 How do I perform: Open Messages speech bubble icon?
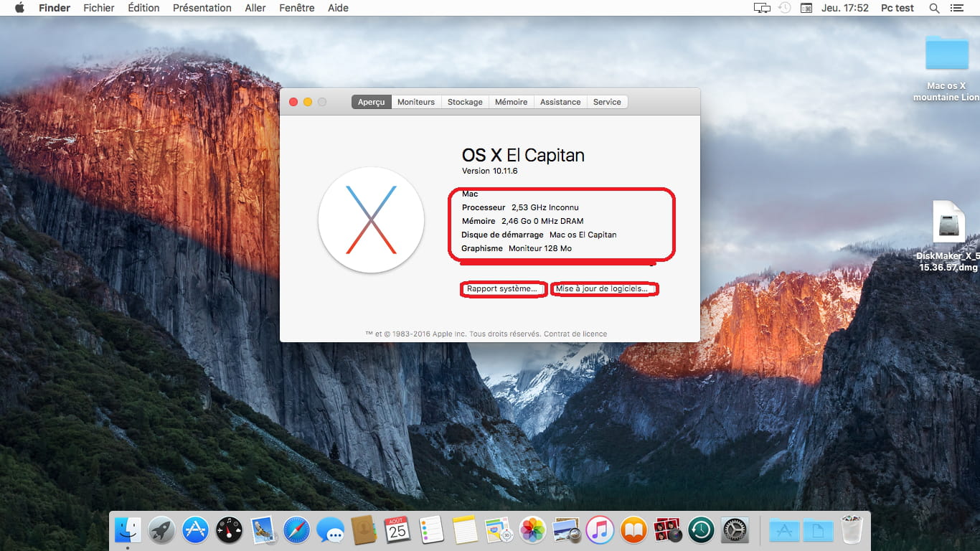coord(330,530)
